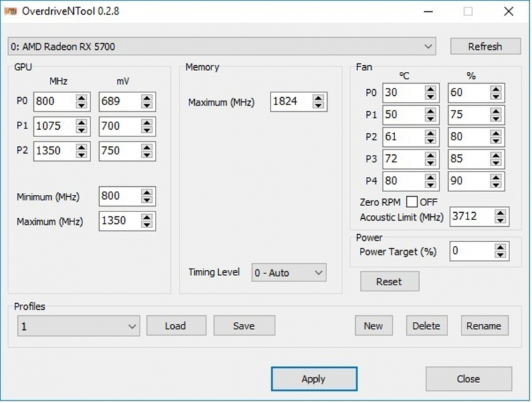Viewport: 532px width, 403px height.
Task: Rename the selected profile
Action: 485,326
